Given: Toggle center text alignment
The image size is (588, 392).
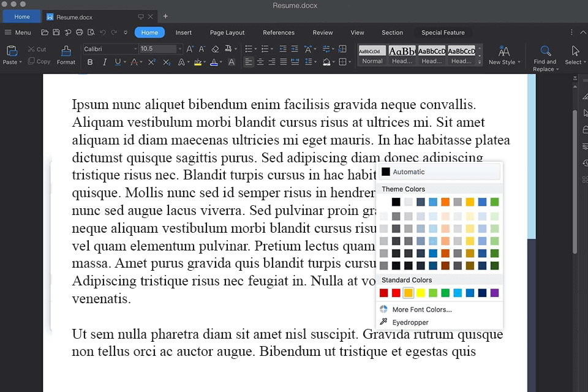Looking at the screenshot, I should 260,61.
